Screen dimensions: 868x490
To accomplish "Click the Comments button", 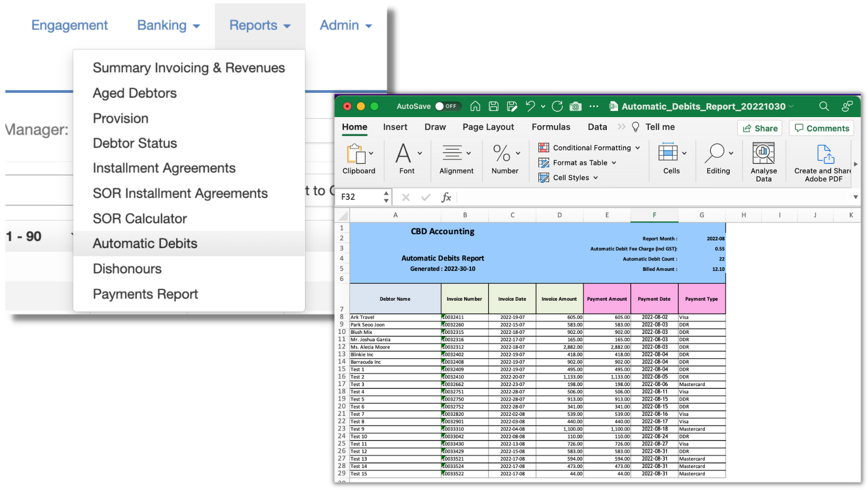I will [x=822, y=128].
